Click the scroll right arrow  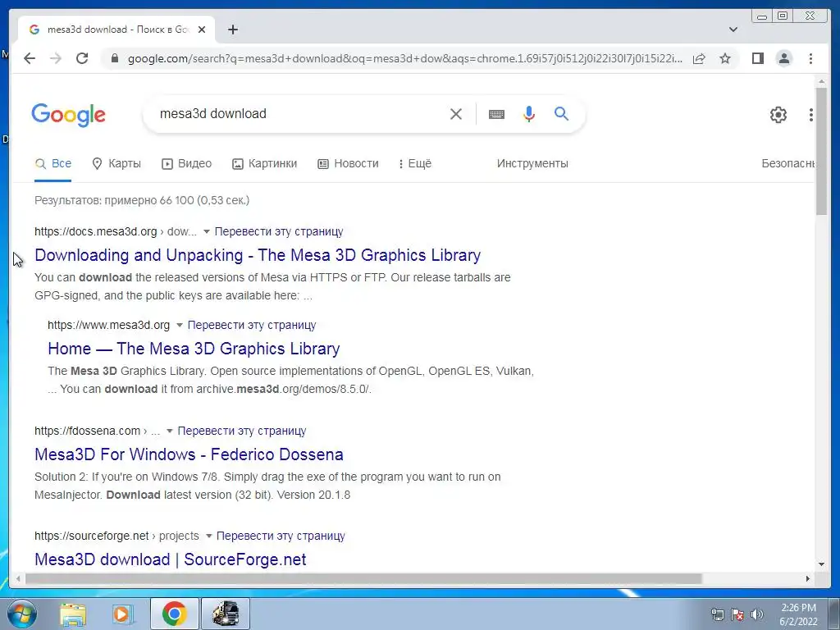click(808, 578)
